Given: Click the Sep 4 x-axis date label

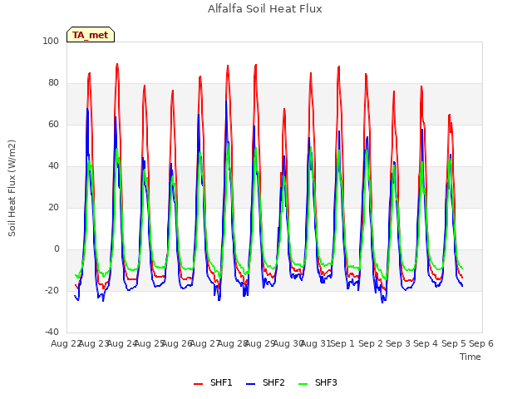Looking at the screenshot, I should [426, 343].
